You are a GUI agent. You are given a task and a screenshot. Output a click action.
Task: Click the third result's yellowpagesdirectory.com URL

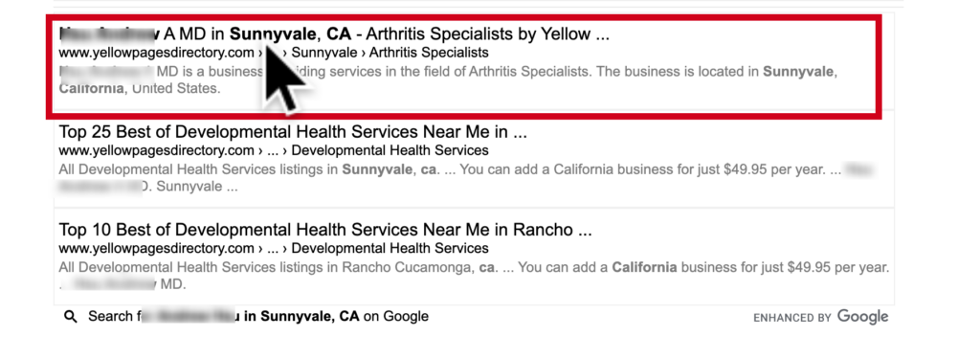point(156,249)
